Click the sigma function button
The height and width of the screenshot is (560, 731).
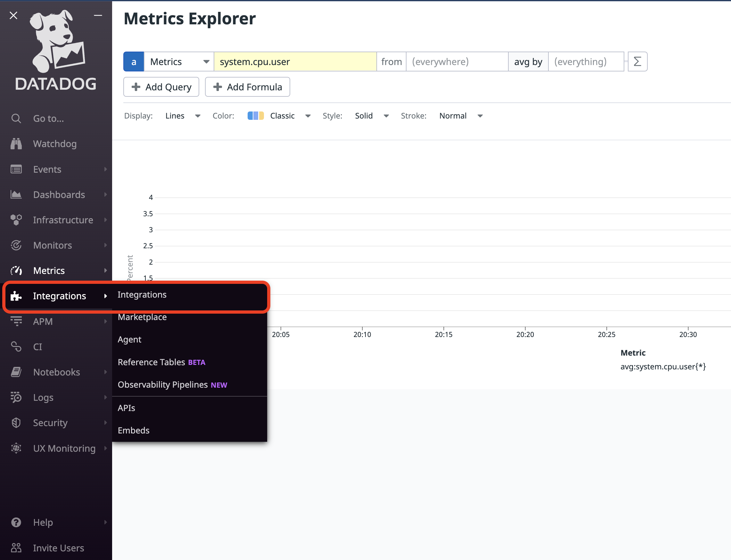tap(637, 61)
